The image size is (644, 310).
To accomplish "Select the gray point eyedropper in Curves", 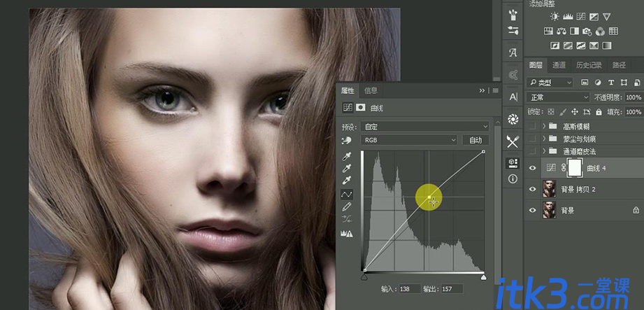I will tap(347, 168).
